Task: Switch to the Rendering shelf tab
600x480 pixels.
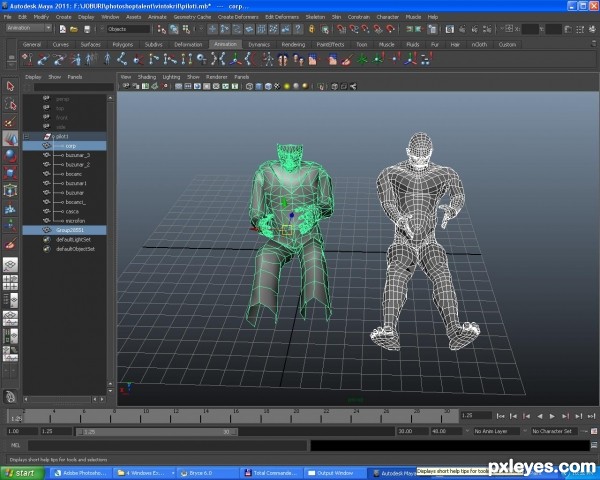Action: 293,44
